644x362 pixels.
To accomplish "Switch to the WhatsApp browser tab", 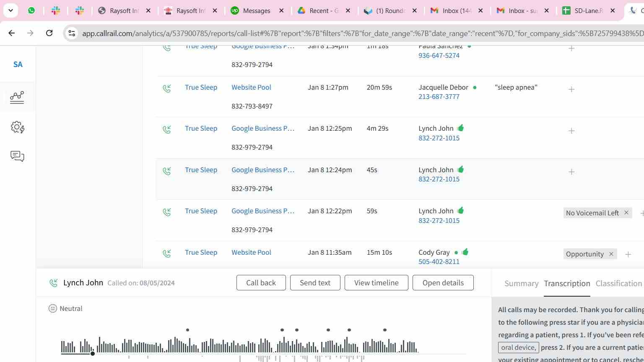I will 31,10.
